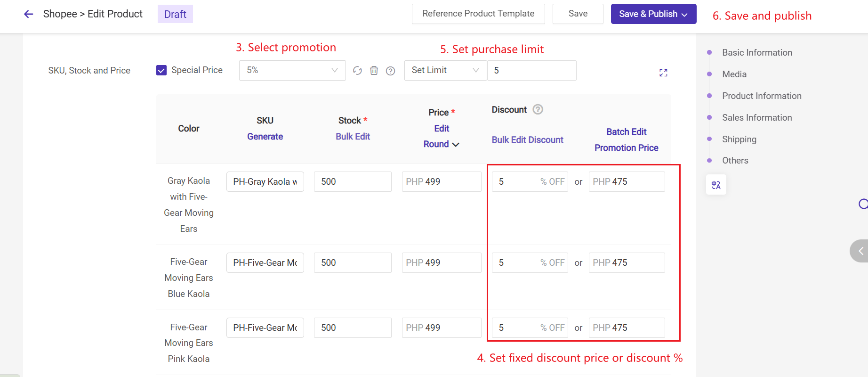Jump to Shipping section
This screenshot has width=868, height=377.
(739, 139)
